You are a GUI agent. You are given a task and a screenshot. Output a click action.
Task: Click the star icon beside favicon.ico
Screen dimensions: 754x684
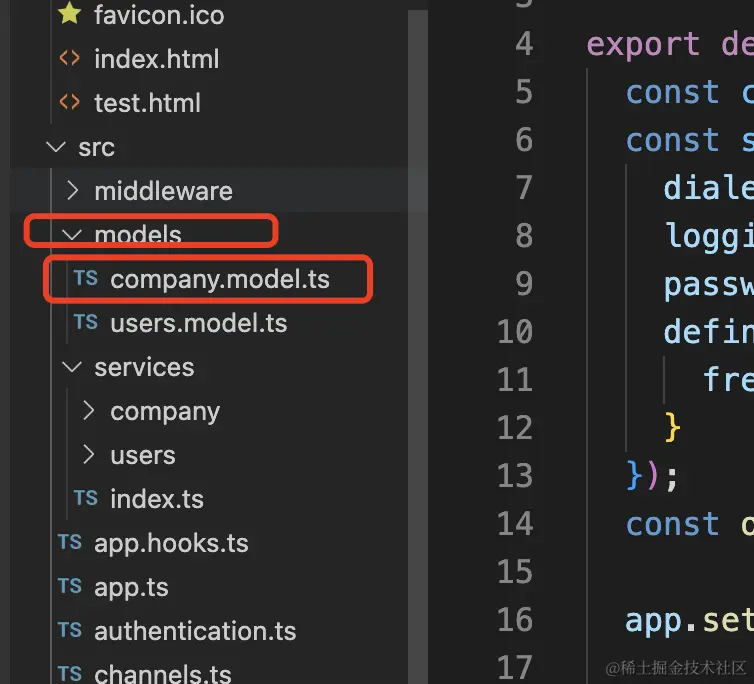pos(70,13)
